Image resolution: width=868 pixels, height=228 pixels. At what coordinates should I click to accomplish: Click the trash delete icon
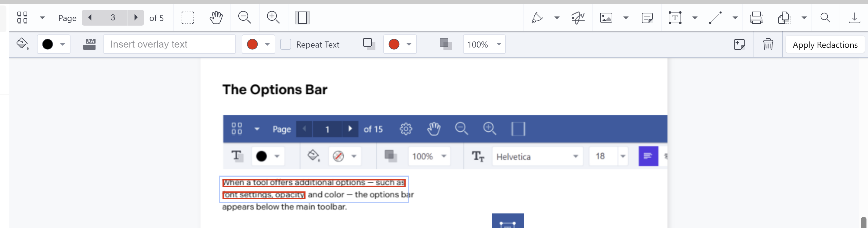coord(768,45)
